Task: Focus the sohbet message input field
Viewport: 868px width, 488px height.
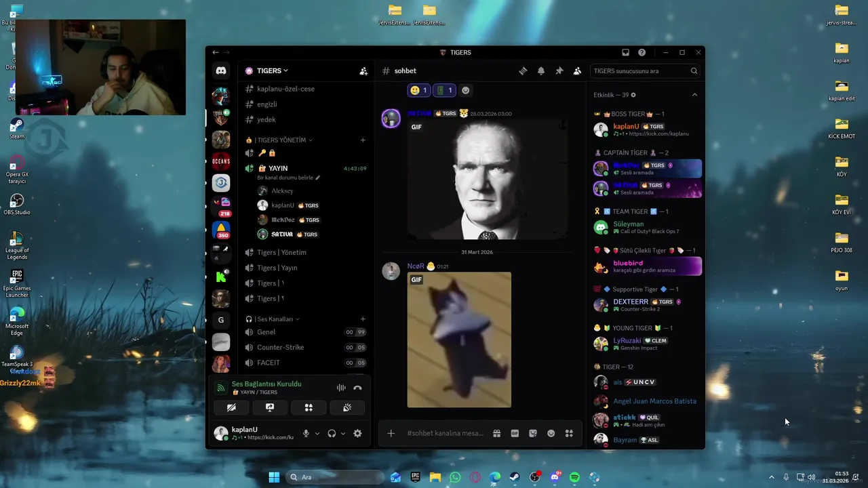Action: 445,433
